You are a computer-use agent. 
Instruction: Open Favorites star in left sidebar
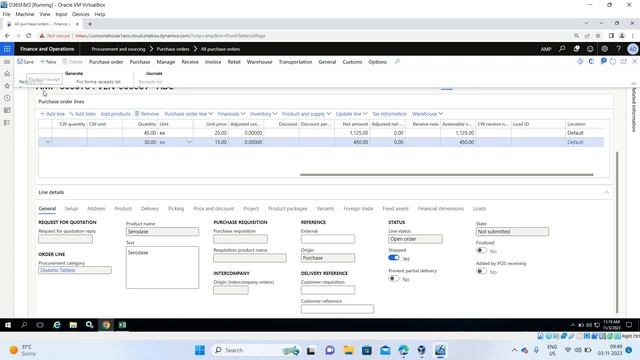(x=7, y=86)
